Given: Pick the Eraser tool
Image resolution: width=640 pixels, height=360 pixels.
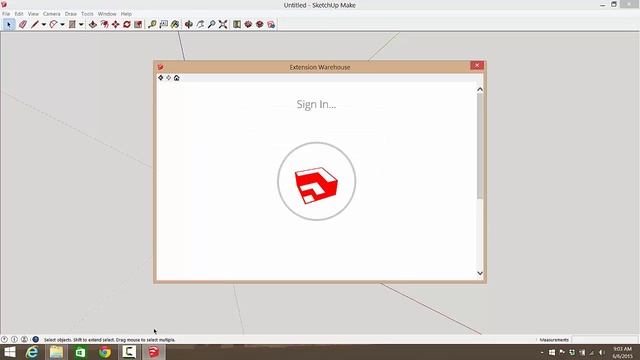Looking at the screenshot, I should point(23,24).
